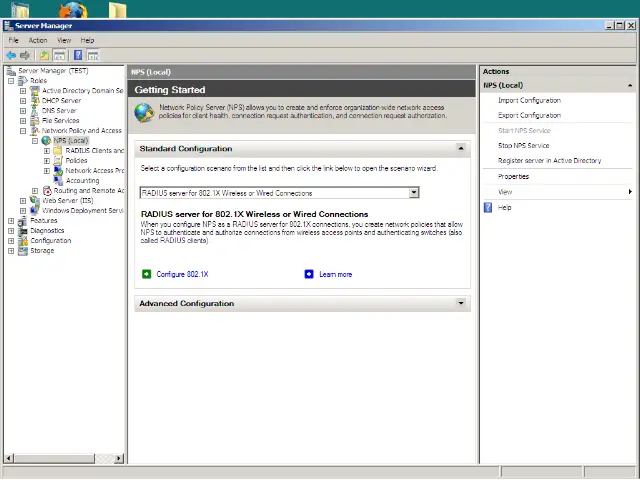Select the Accounting tree node

[82, 181]
